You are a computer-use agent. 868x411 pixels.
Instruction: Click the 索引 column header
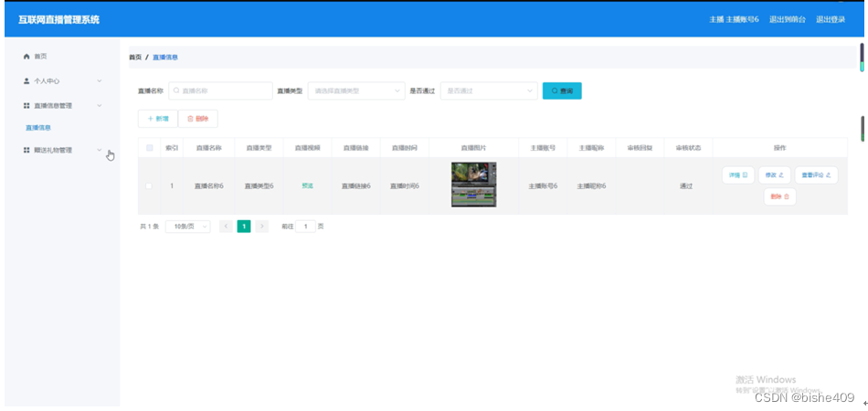(x=172, y=148)
